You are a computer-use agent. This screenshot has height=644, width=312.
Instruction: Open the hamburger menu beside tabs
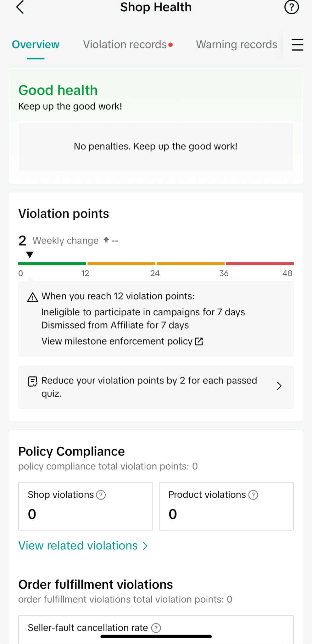[x=297, y=45]
